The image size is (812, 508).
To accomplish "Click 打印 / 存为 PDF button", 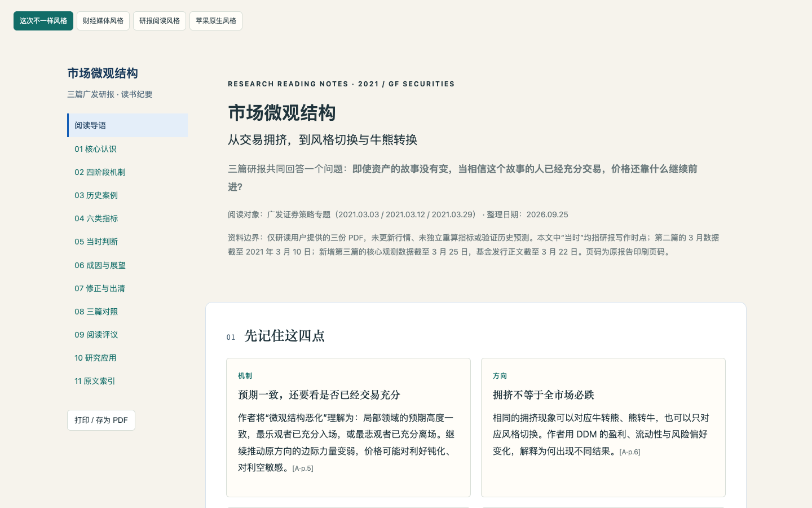I will pos(101,420).
